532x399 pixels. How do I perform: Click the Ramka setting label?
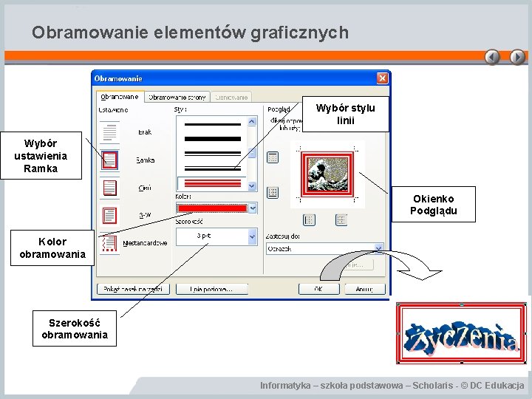click(x=146, y=160)
